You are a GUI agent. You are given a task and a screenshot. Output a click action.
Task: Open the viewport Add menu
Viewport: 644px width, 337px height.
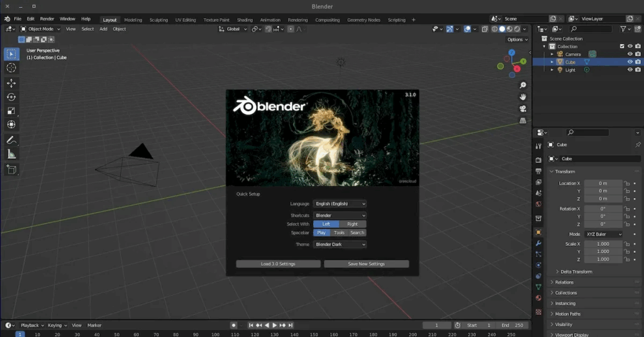pos(103,29)
